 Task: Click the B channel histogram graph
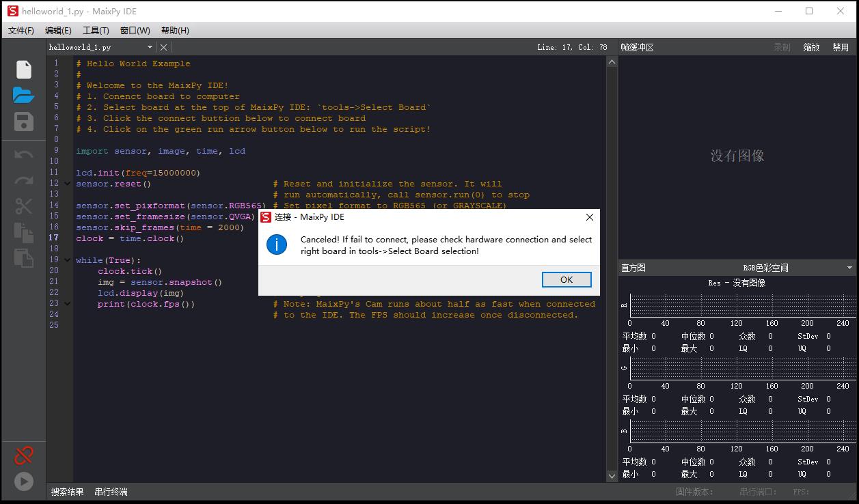(x=742, y=431)
